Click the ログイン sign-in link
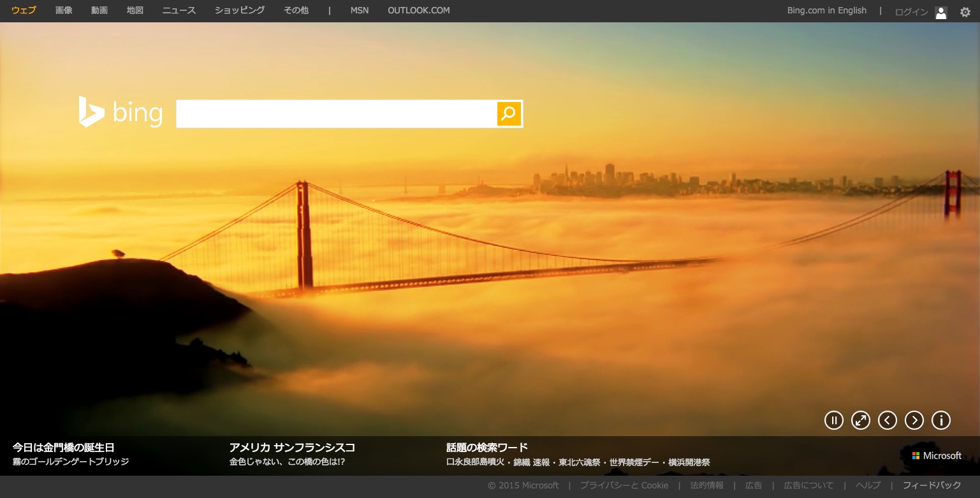The height and width of the screenshot is (498, 980). pyautogui.click(x=911, y=12)
